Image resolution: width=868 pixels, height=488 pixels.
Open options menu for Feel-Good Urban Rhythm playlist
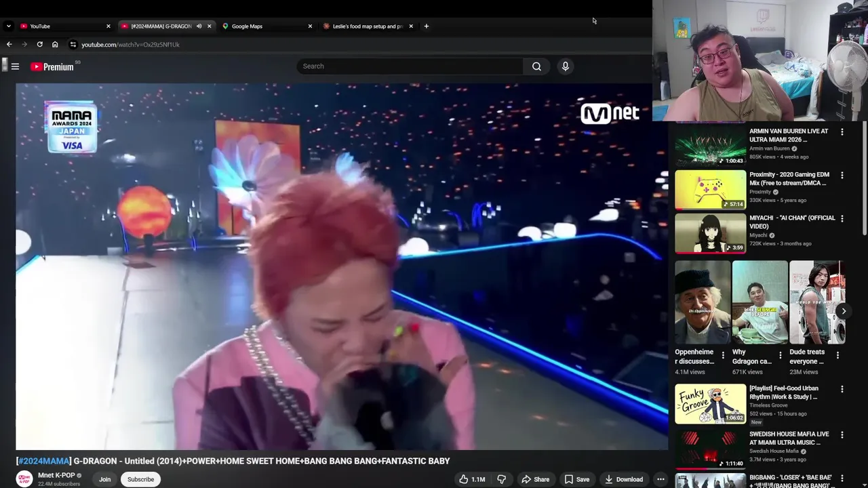pyautogui.click(x=842, y=389)
